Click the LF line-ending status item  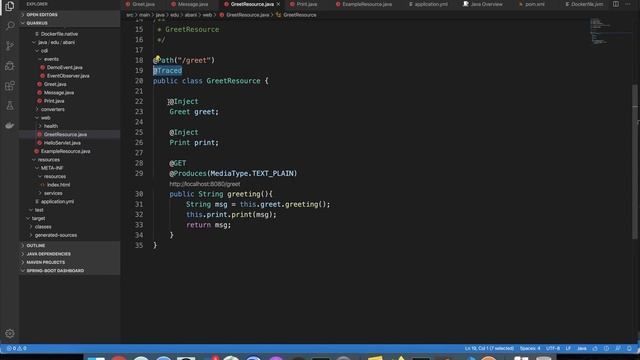click(568, 349)
